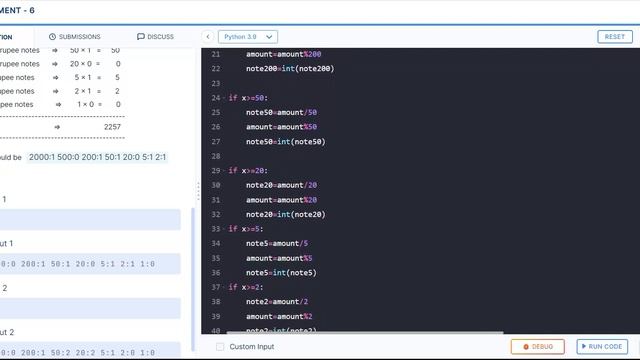Click code line 'note50=amount/50'
This screenshot has width=640, height=360.
tap(281, 112)
